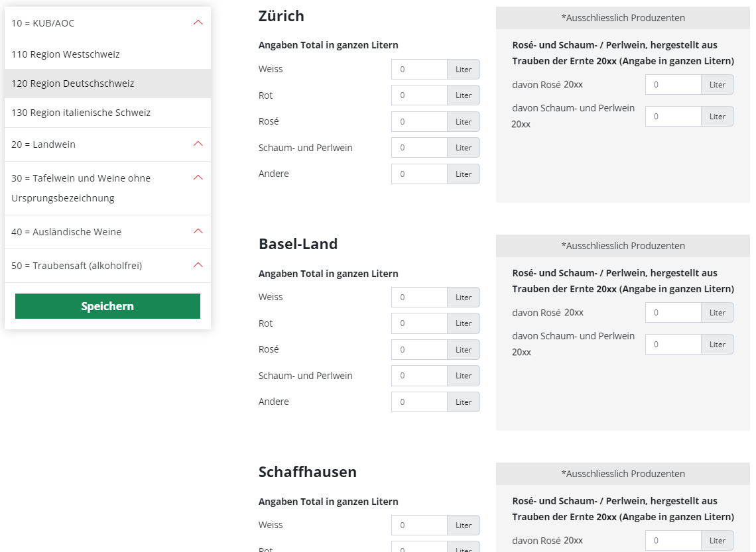Click the Zürich Rot input field
This screenshot has width=756, height=552.
(419, 95)
